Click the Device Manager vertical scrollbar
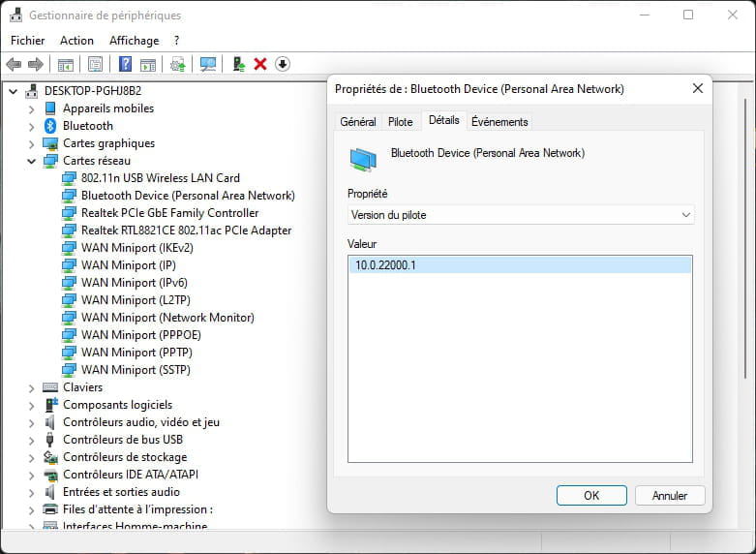The height and width of the screenshot is (554, 756). (745, 236)
